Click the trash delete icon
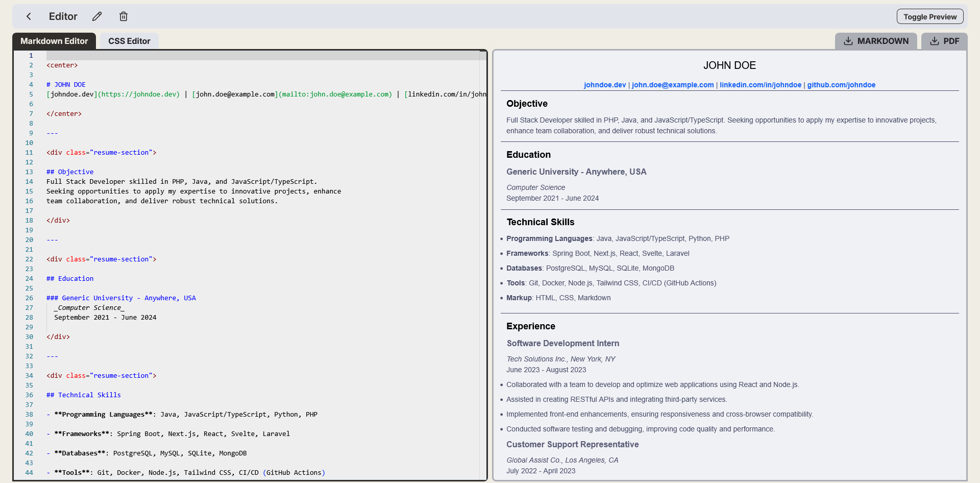The width and height of the screenshot is (980, 483). [x=124, y=16]
